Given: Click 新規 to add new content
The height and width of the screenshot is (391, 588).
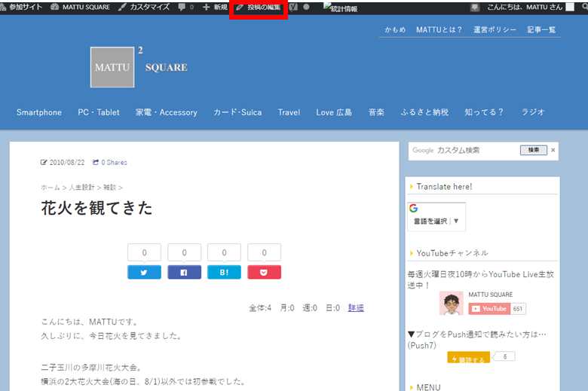Looking at the screenshot, I should 216,7.
